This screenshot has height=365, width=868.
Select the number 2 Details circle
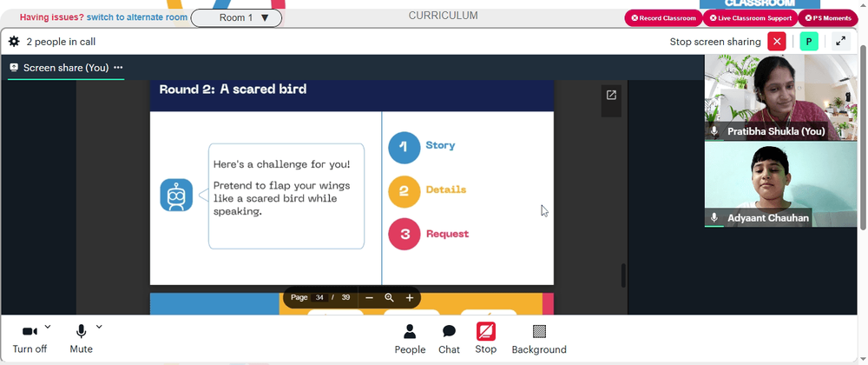[x=404, y=192]
